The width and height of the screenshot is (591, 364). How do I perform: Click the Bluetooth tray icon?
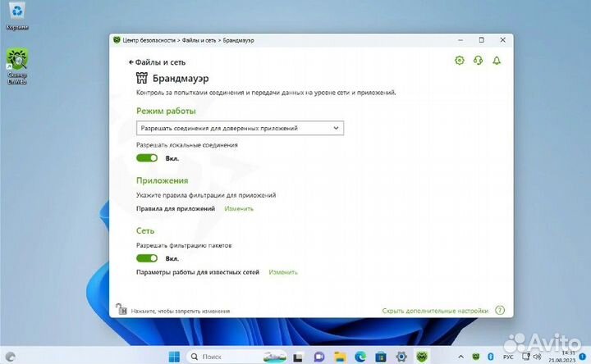click(491, 356)
